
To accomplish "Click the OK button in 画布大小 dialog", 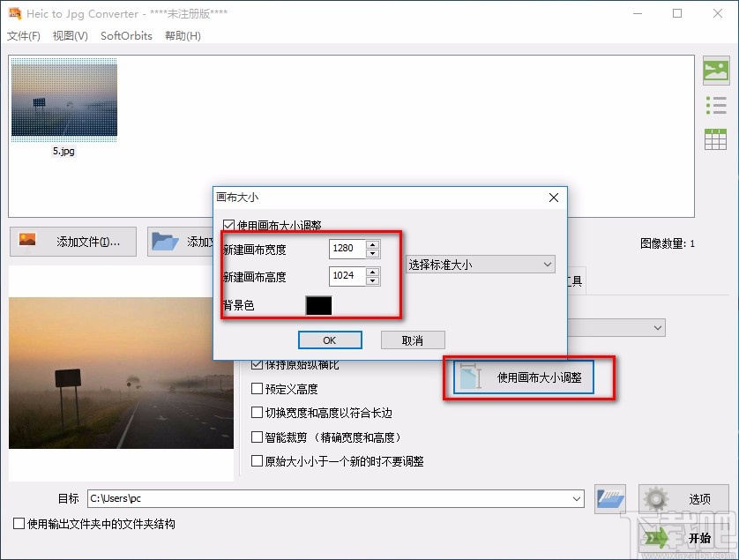I will pos(330,340).
